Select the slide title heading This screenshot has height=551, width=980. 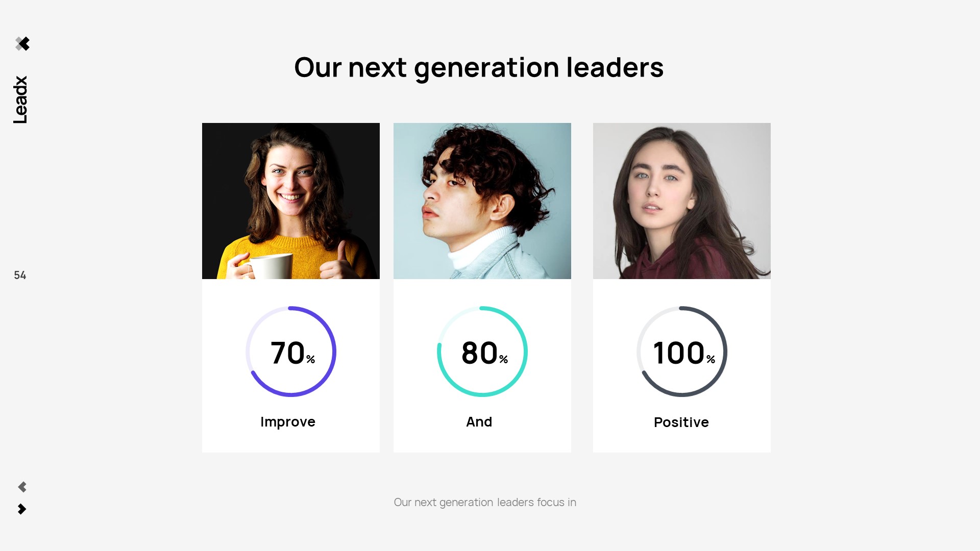[x=479, y=67]
